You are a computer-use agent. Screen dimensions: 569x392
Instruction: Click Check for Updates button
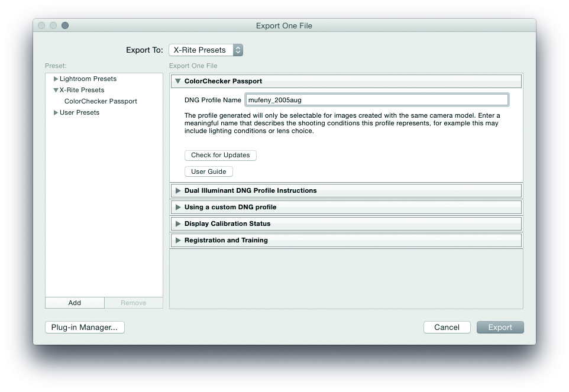coord(220,155)
